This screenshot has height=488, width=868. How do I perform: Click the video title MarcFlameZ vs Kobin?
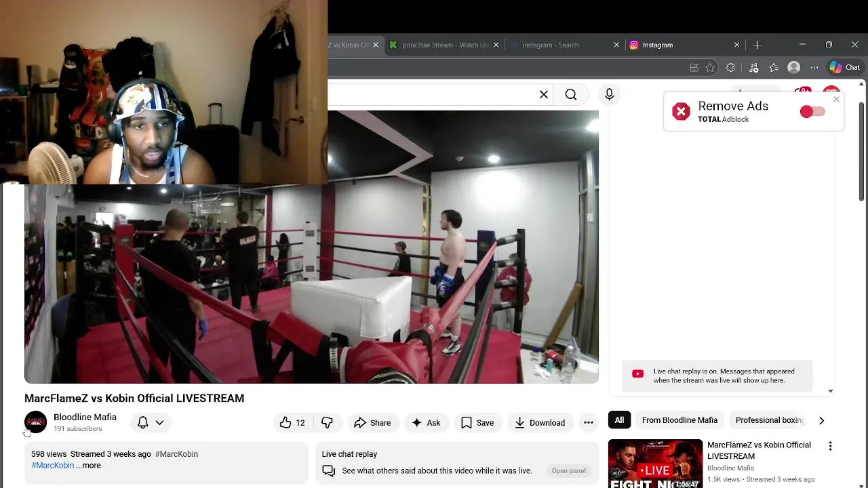click(134, 399)
